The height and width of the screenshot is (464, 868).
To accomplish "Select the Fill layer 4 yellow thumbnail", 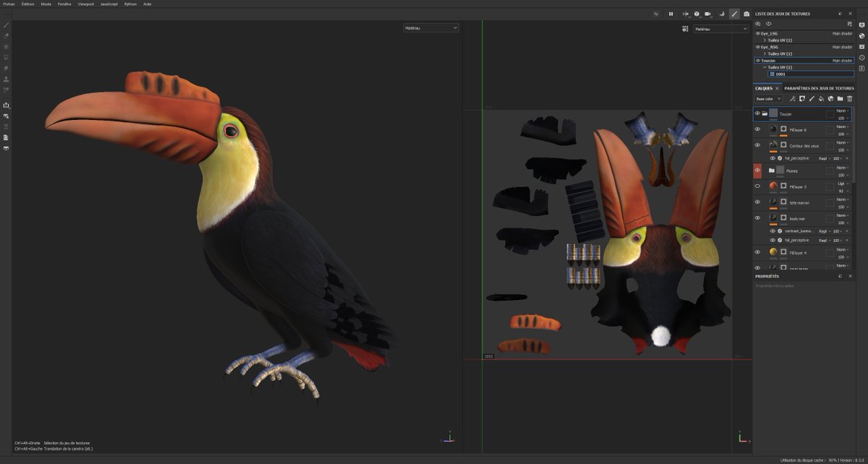I will [773, 252].
